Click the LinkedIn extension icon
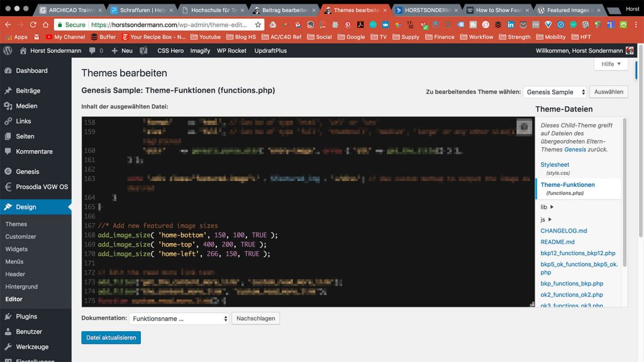This screenshot has width=644, height=362. tap(510, 25)
